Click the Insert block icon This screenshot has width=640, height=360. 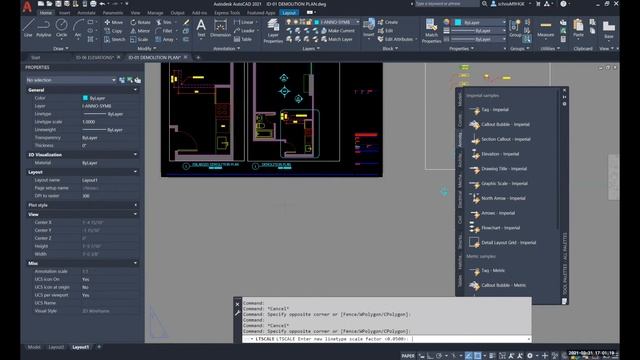(x=369, y=28)
